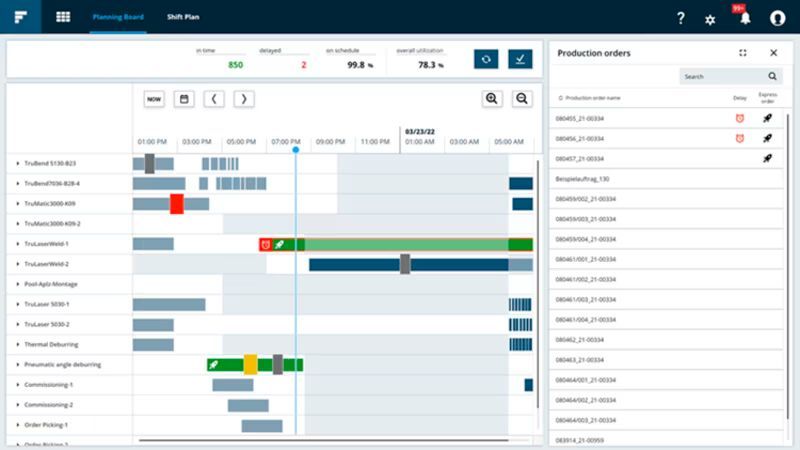Click the company logo in top-left corner
This screenshot has height=450, width=800.
coord(20,17)
